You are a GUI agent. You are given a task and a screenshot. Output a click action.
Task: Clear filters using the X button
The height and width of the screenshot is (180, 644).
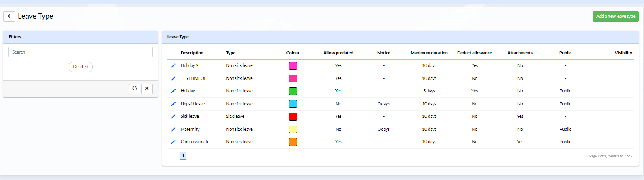(147, 88)
